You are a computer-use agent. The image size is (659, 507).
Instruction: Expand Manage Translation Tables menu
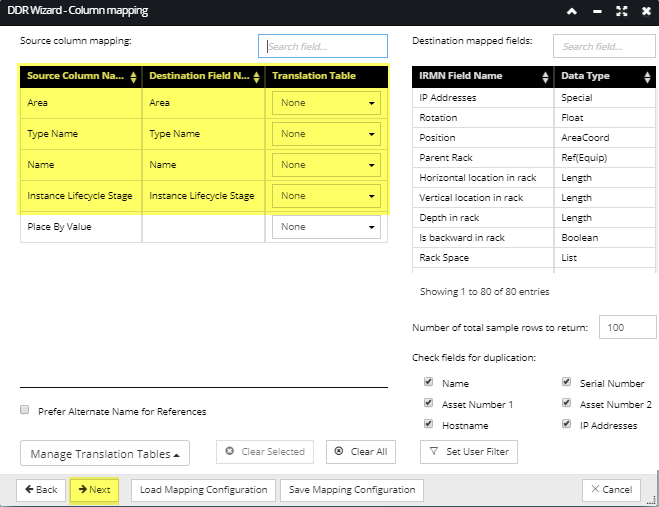[105, 453]
